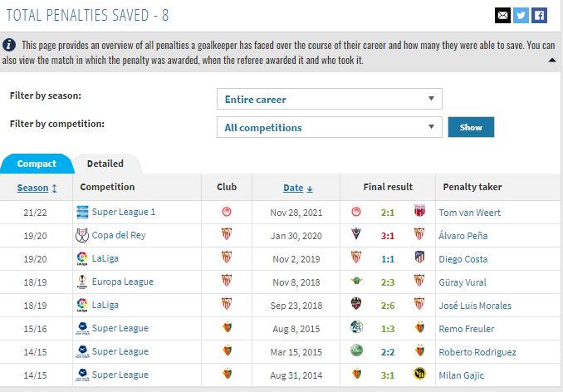
Task: Click Atlético Madrid crest in Nov 2, 2019 row
Action: point(419,257)
